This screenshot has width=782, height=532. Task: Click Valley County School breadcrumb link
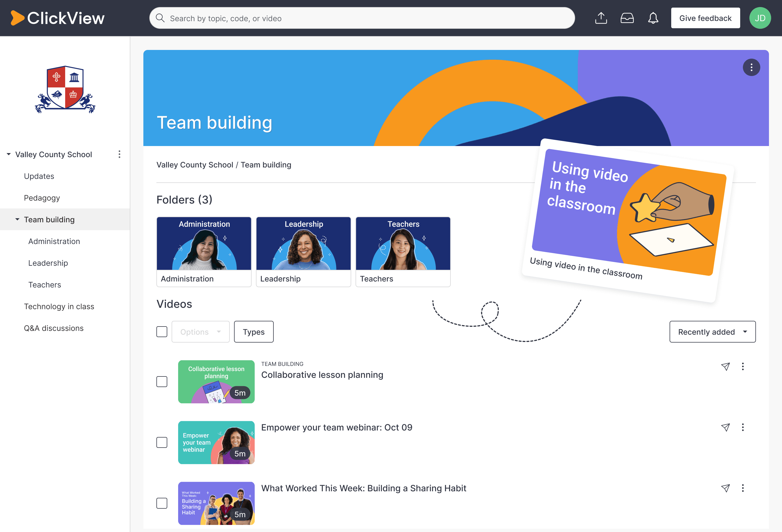pos(195,165)
